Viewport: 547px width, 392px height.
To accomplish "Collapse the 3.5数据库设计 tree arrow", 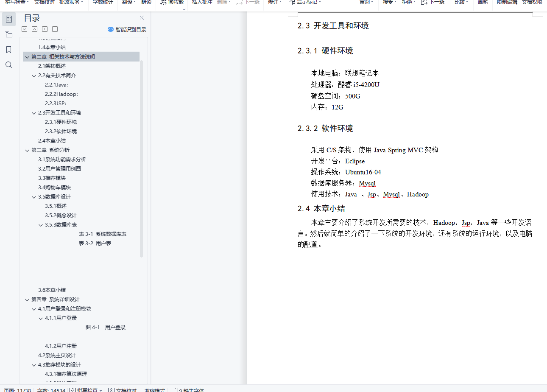I will pyautogui.click(x=34, y=197).
